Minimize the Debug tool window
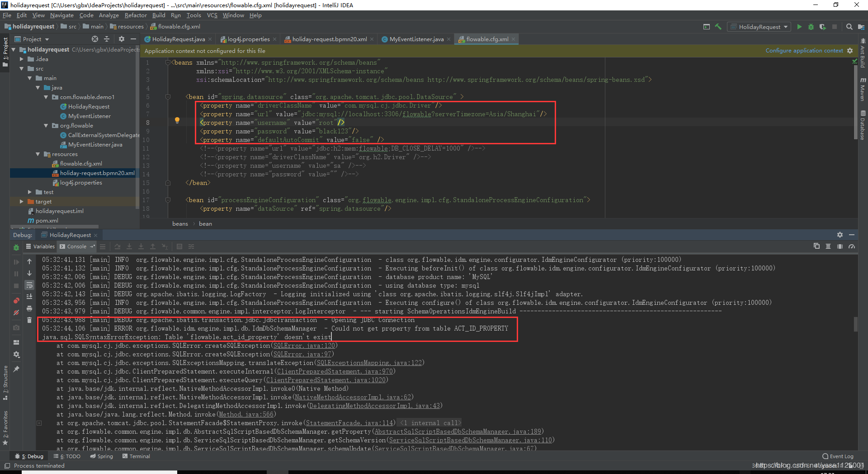 click(x=852, y=235)
